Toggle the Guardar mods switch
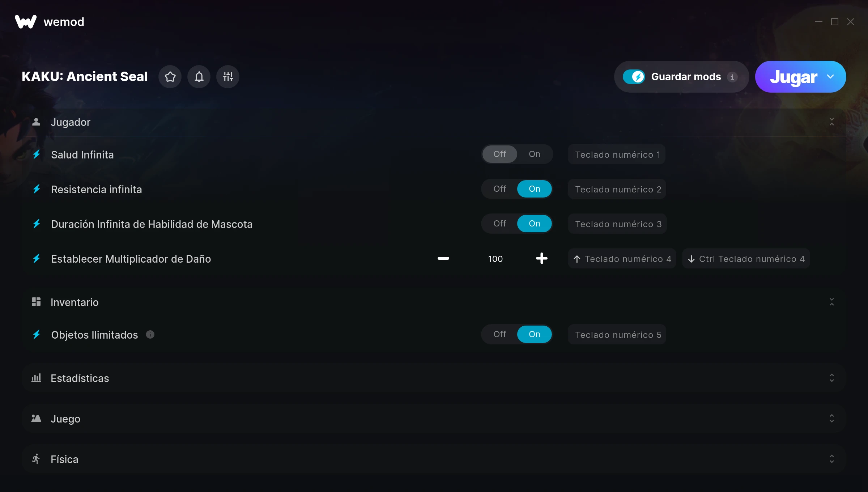This screenshot has width=868, height=492. pos(634,77)
